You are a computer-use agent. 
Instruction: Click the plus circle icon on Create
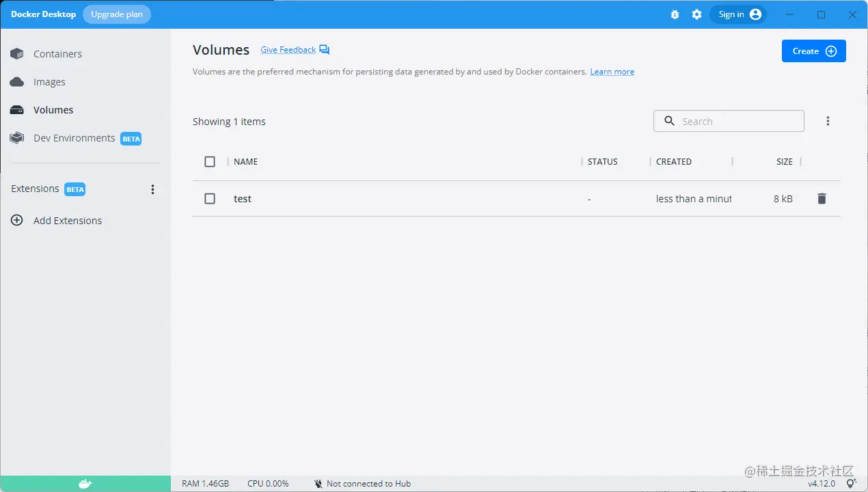(x=831, y=51)
